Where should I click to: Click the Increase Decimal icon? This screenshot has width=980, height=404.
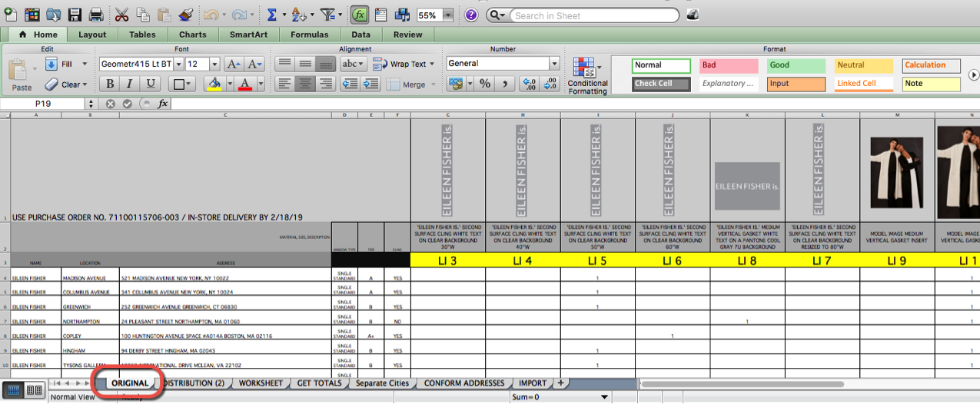(x=528, y=84)
